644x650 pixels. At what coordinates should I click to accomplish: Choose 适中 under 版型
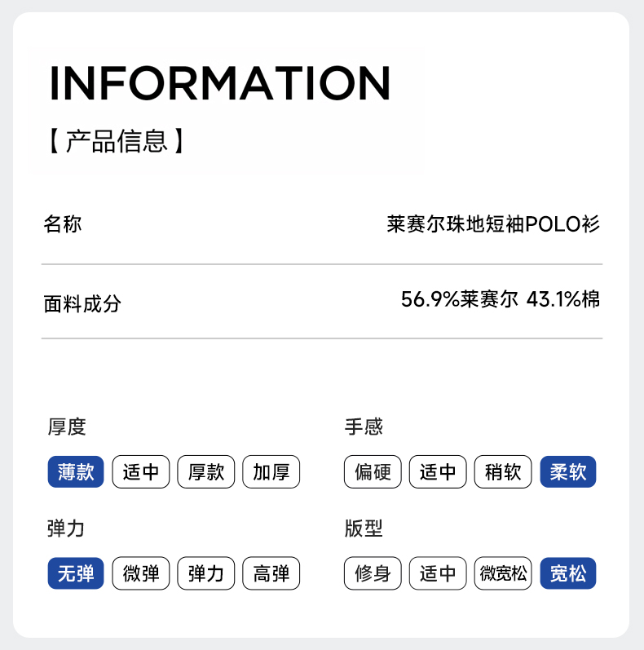coord(438,574)
